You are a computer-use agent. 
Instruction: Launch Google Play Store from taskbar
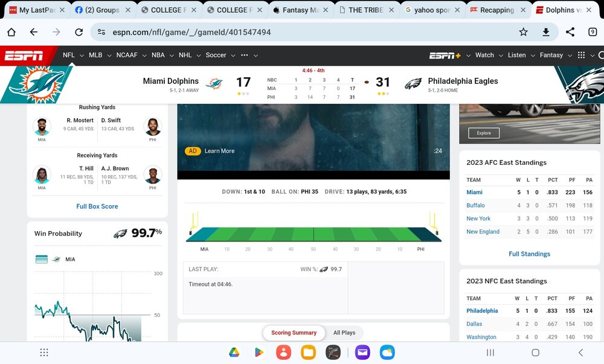point(259,353)
